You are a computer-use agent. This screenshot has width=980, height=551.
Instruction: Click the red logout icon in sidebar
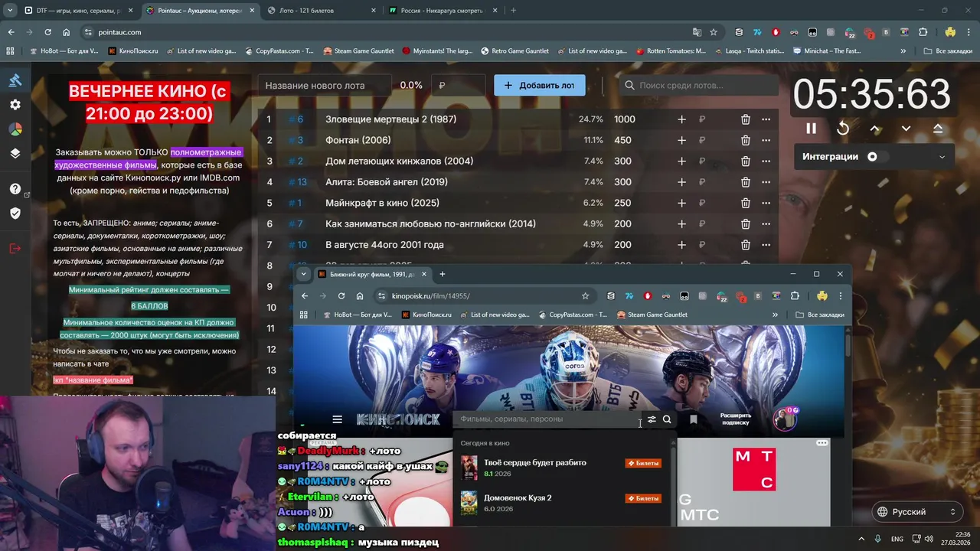tap(15, 248)
